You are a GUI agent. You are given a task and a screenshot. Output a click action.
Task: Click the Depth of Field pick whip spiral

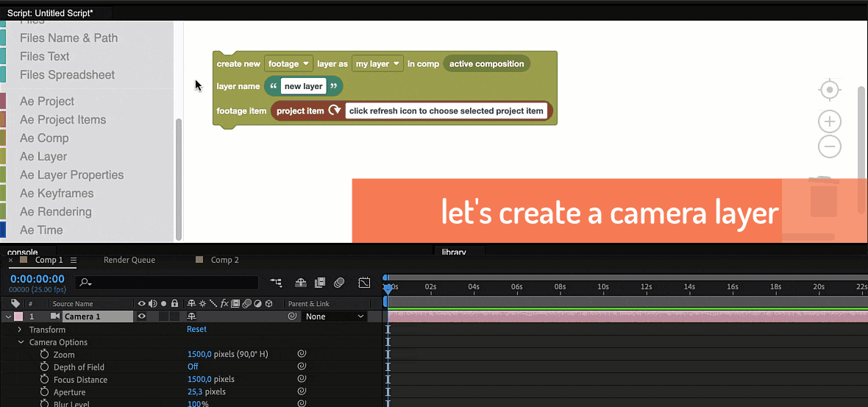302,367
